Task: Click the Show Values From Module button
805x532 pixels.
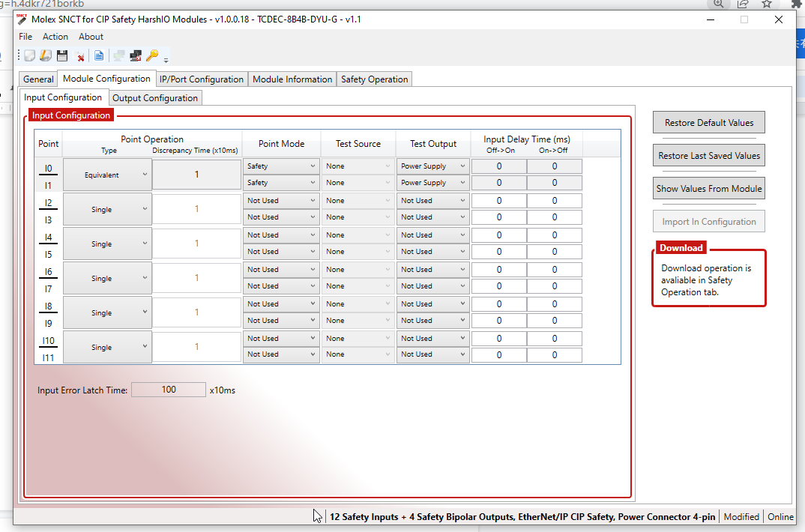Action: 709,188
